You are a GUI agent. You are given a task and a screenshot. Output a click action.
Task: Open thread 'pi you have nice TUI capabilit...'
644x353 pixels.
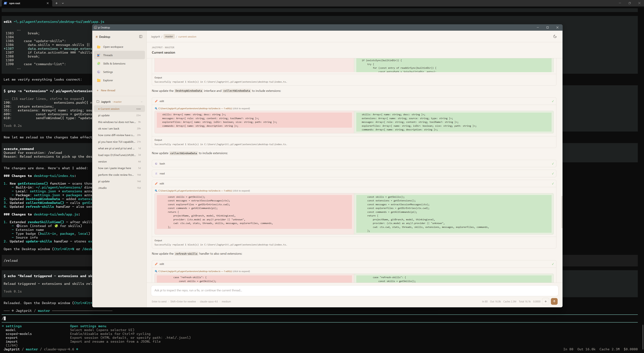[119, 142]
